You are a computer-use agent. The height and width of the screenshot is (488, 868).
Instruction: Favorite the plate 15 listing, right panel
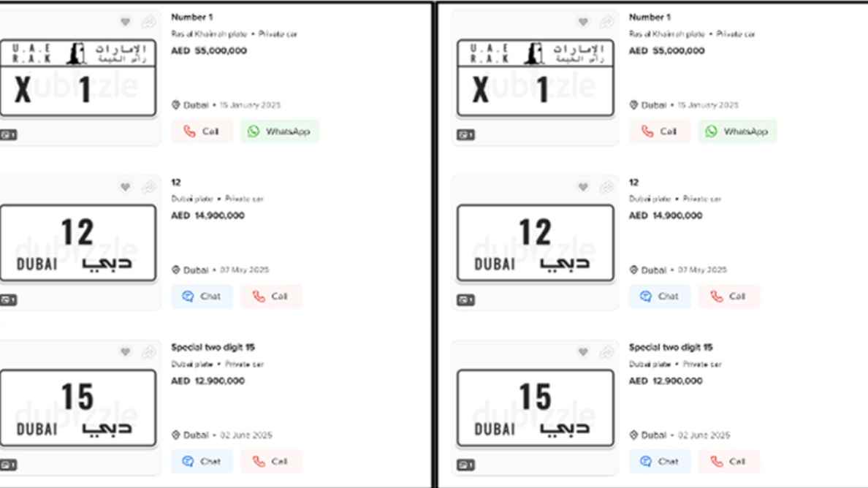coord(583,352)
